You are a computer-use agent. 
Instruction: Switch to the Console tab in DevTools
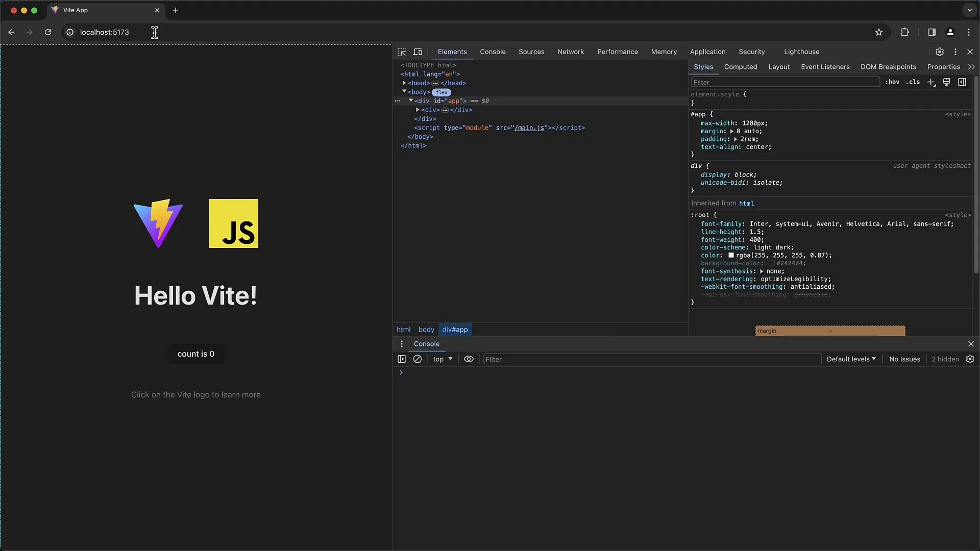(x=493, y=52)
